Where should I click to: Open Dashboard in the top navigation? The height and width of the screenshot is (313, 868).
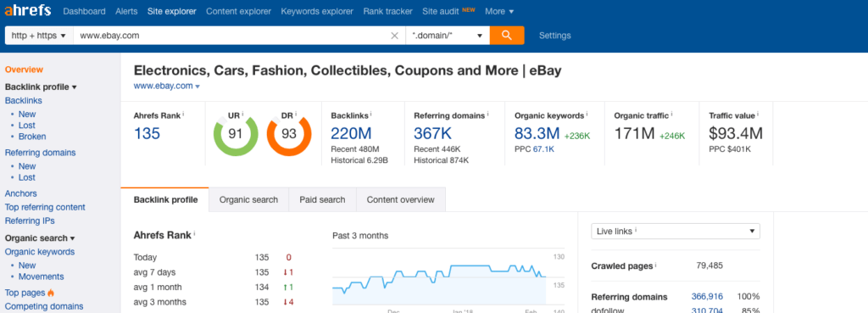[84, 11]
